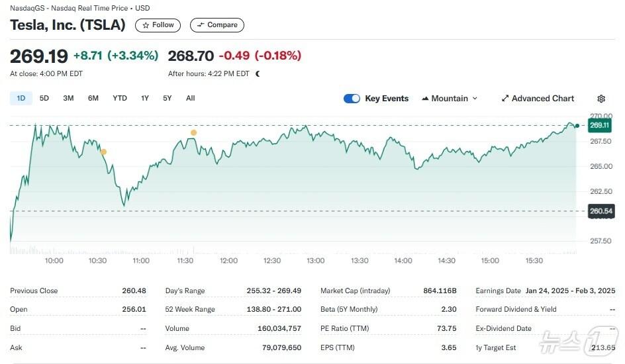Select the YTD range tab
The image size is (625, 364).
pos(120,99)
